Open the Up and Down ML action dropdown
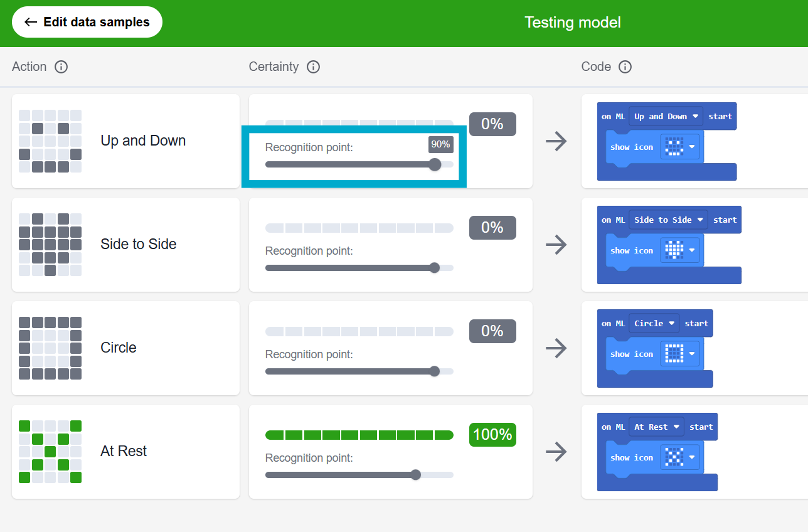The image size is (808, 532). click(666, 117)
